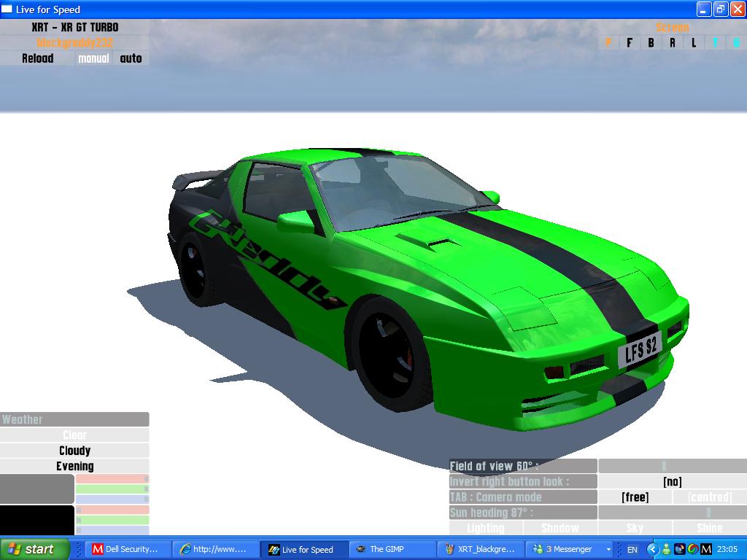Viewport: 747px width, 560px height.
Task: Set camera mode to [centred]
Action: point(710,497)
